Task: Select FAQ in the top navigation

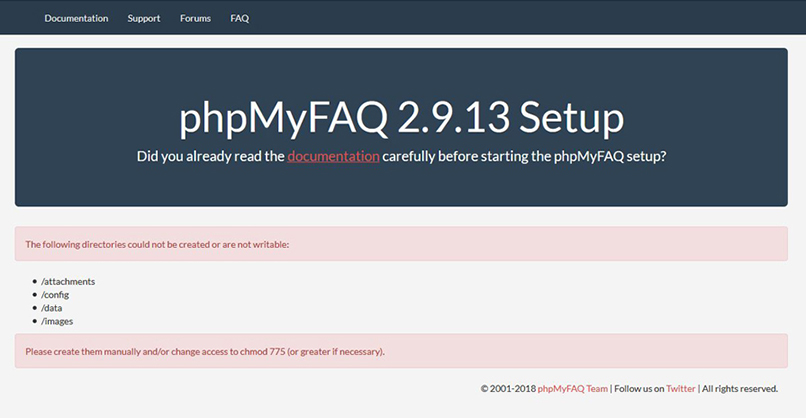Action: click(x=240, y=18)
